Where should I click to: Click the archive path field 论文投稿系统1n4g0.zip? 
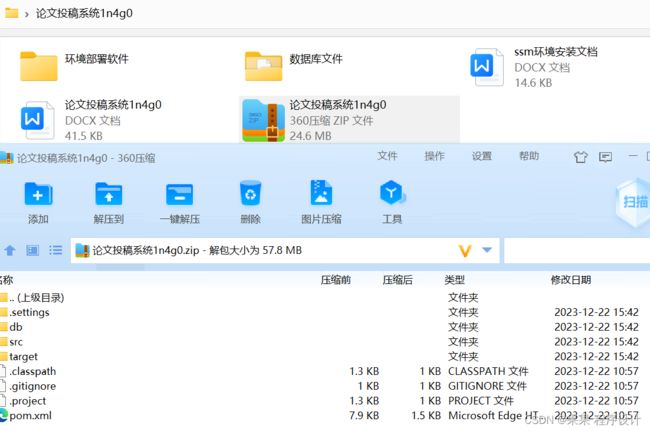pos(285,250)
